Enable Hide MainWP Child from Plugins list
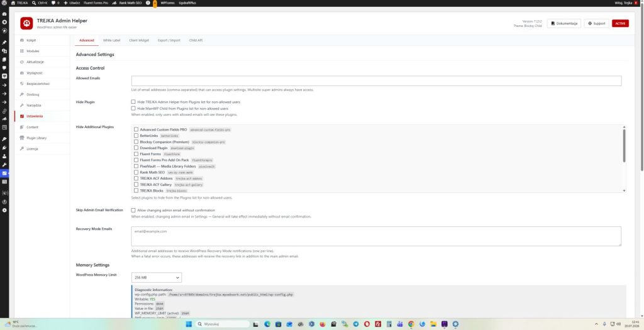644x330 pixels. [133, 108]
